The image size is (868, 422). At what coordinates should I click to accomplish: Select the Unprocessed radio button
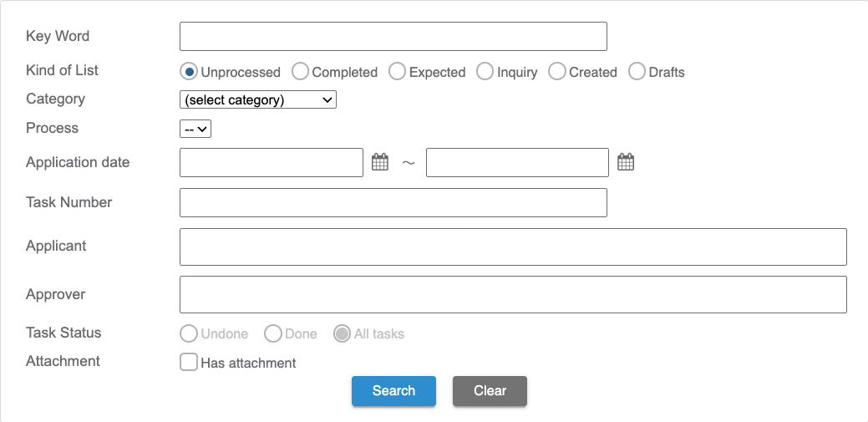(x=189, y=71)
